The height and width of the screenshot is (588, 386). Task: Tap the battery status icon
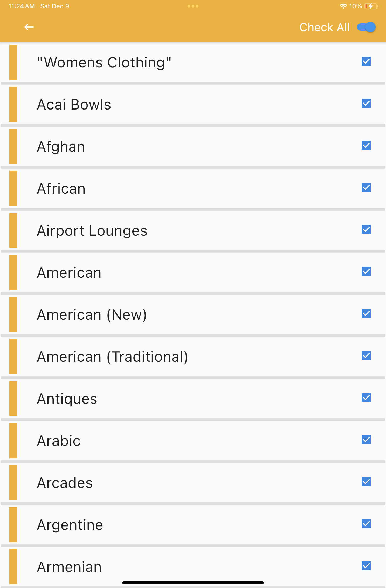tap(371, 6)
